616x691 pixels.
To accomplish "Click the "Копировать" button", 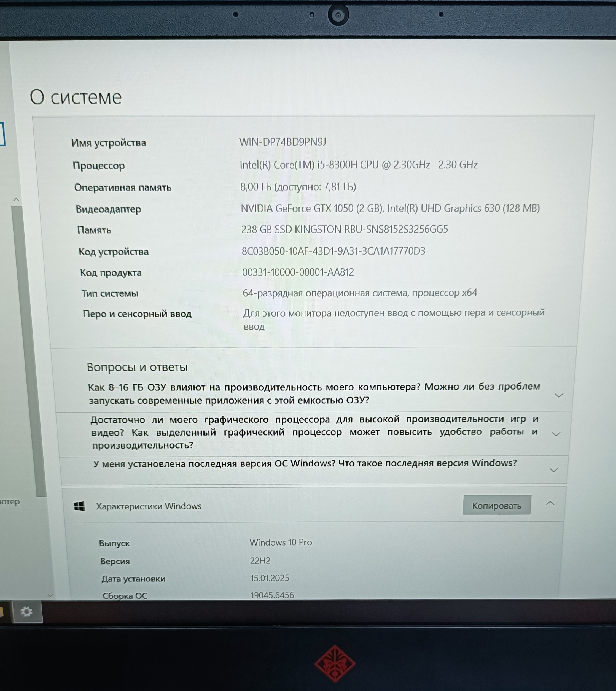I will coord(497,505).
